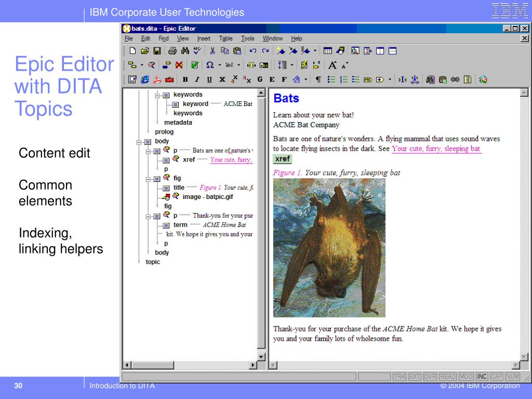Click the tree pane horizontal scrollbar thumb

click(x=152, y=365)
